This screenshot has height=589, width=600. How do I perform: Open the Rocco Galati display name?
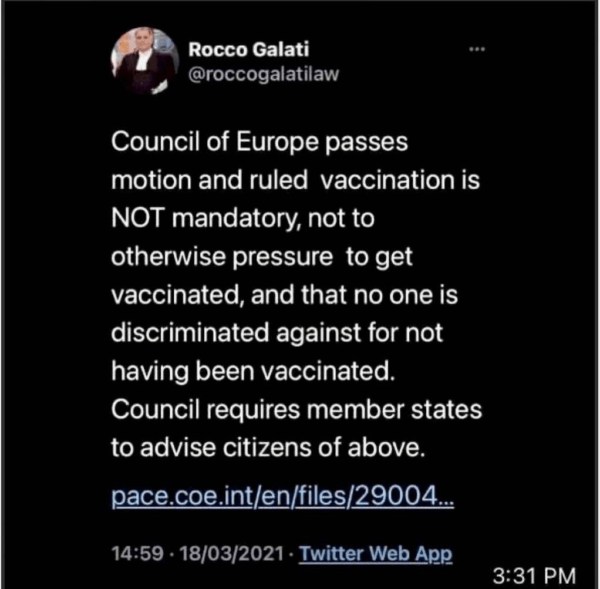(248, 49)
